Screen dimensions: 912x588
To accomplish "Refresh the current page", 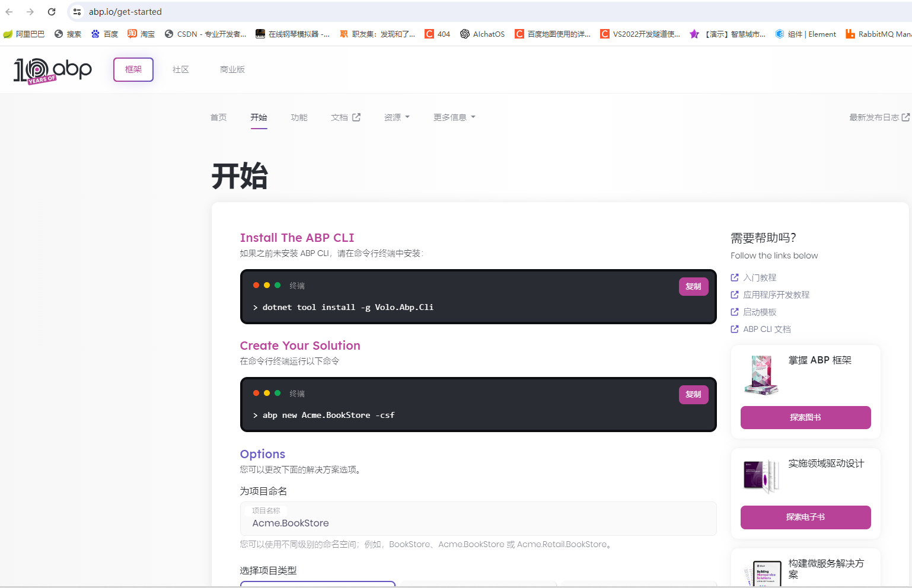I will [x=52, y=11].
